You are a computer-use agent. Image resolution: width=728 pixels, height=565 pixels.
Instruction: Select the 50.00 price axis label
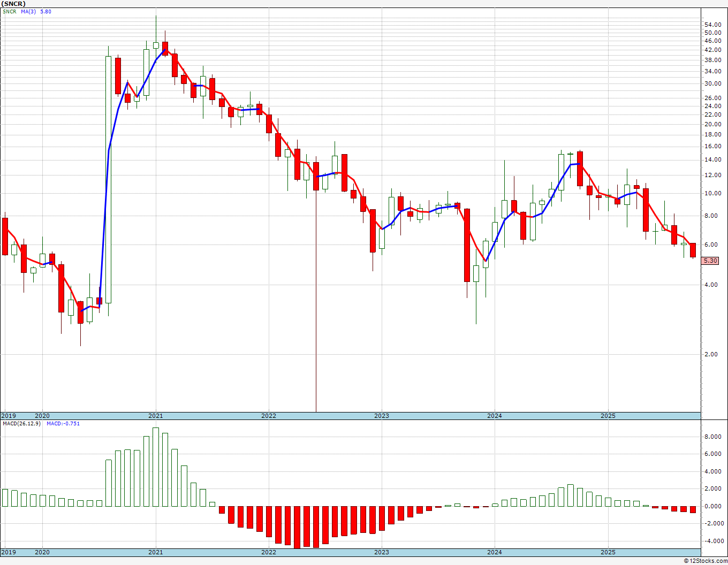(x=712, y=33)
